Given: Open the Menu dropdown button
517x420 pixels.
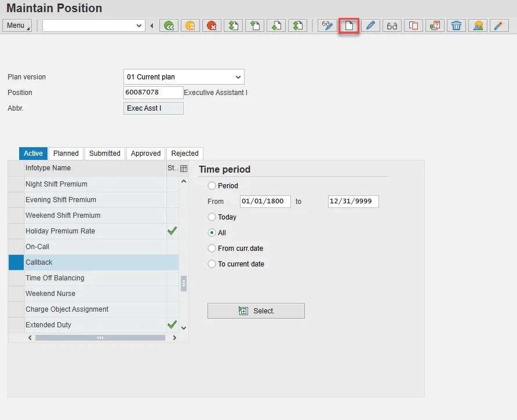Looking at the screenshot, I should tap(17, 25).
